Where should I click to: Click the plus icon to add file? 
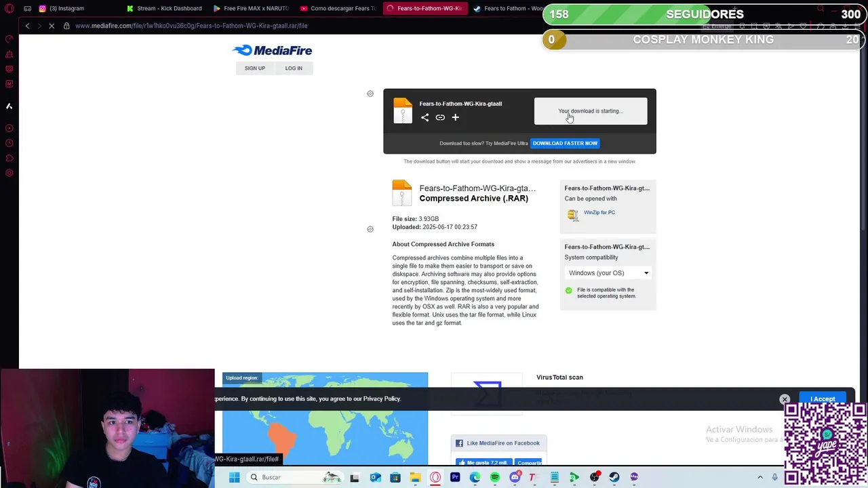click(455, 117)
